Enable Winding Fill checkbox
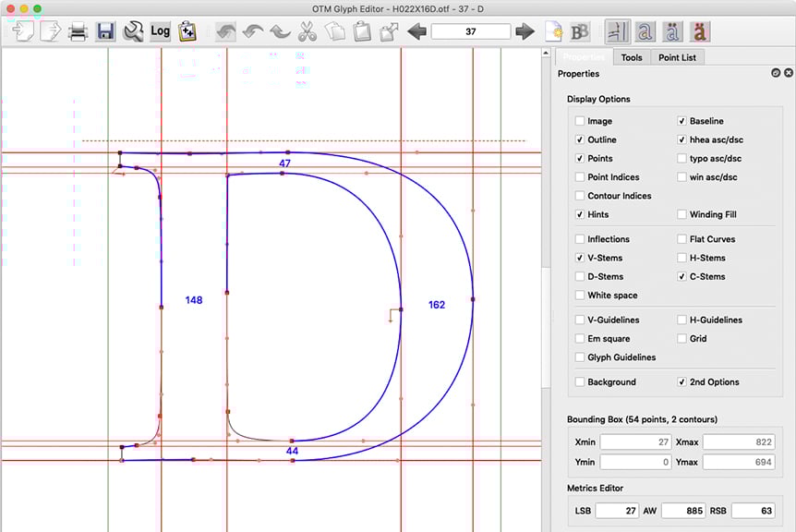The image size is (796, 532). point(681,214)
